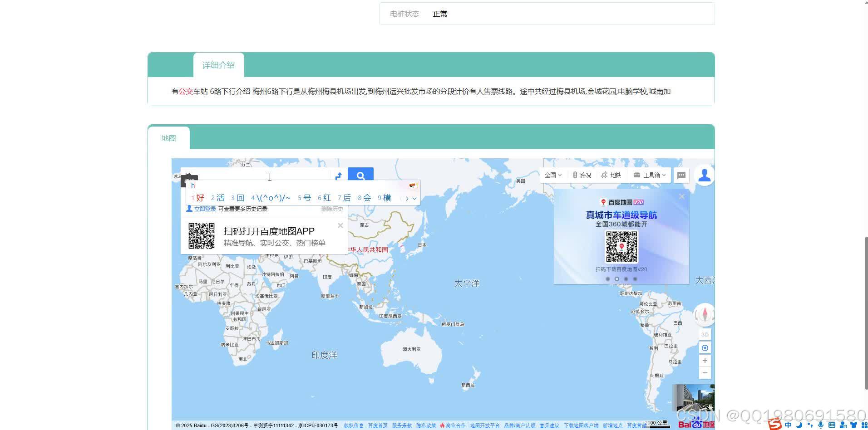Click the 立即登录 login link
Screen dimensions: 868x430
pyautogui.click(x=205, y=209)
